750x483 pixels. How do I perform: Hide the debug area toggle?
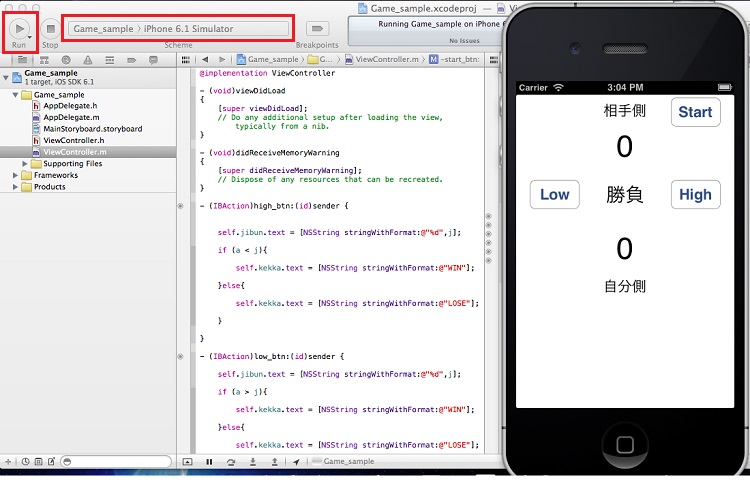click(187, 461)
